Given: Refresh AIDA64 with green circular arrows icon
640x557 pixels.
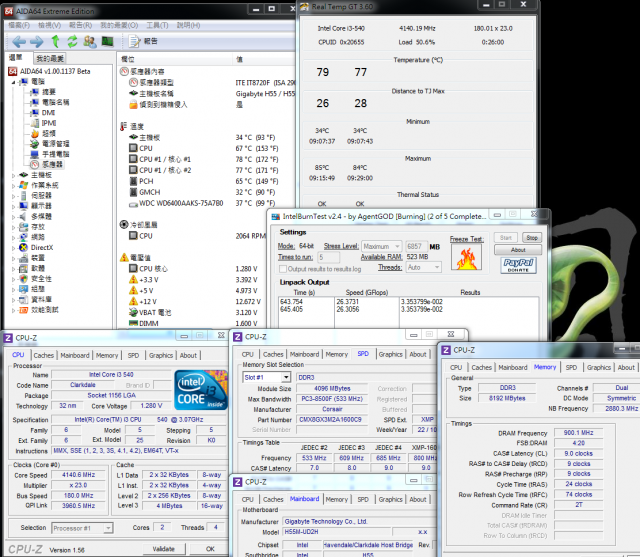Looking at the screenshot, I should click(72, 41).
